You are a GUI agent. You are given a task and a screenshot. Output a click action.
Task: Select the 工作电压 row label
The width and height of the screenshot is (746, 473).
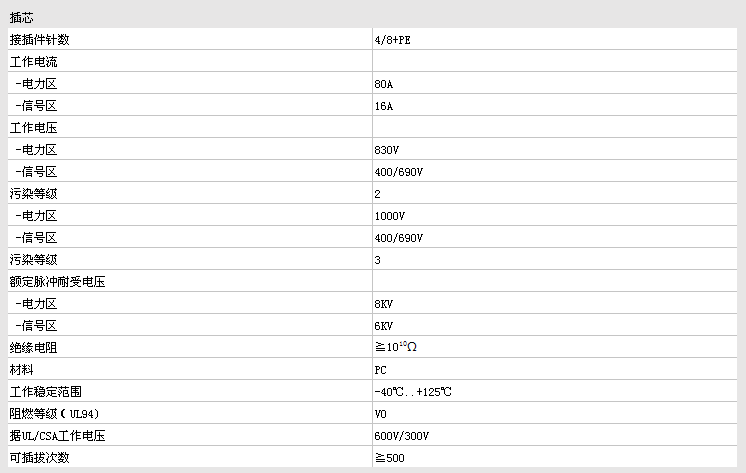pos(33,128)
